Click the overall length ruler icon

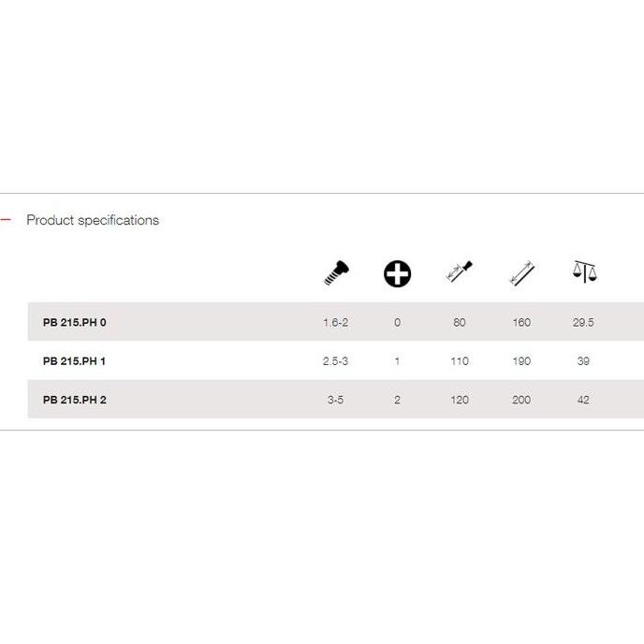[x=521, y=273]
